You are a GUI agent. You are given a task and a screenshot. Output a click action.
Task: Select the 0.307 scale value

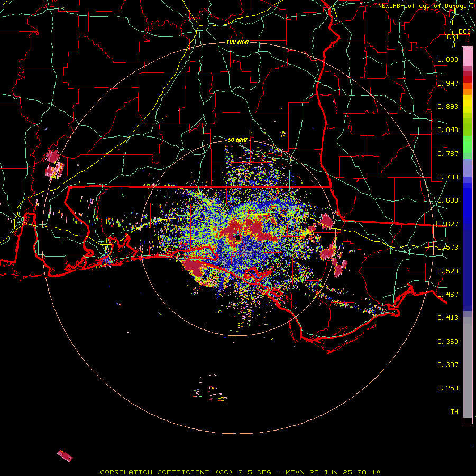click(448, 365)
